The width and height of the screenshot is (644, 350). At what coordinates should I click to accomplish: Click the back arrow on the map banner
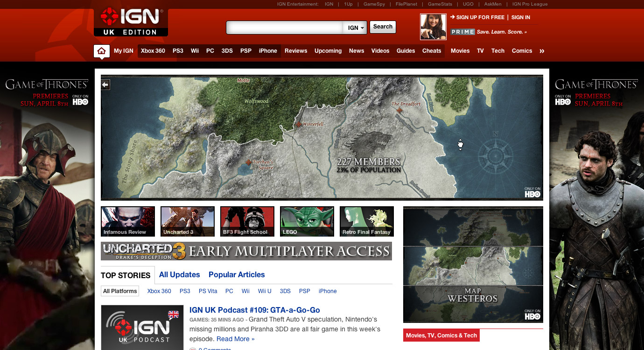[105, 84]
